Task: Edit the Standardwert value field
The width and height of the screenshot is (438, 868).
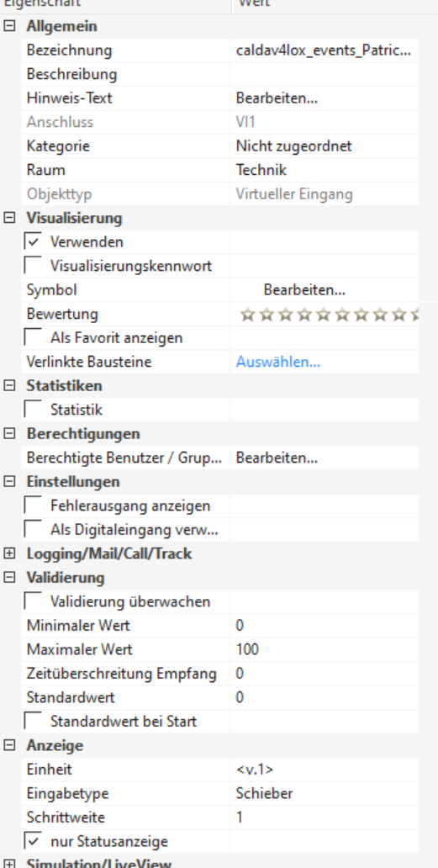Action: pyautogui.click(x=325, y=697)
